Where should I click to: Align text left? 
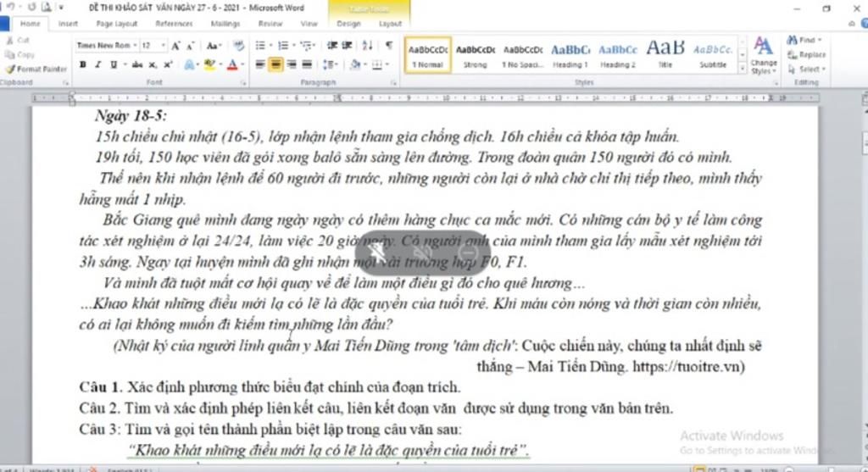[260, 64]
